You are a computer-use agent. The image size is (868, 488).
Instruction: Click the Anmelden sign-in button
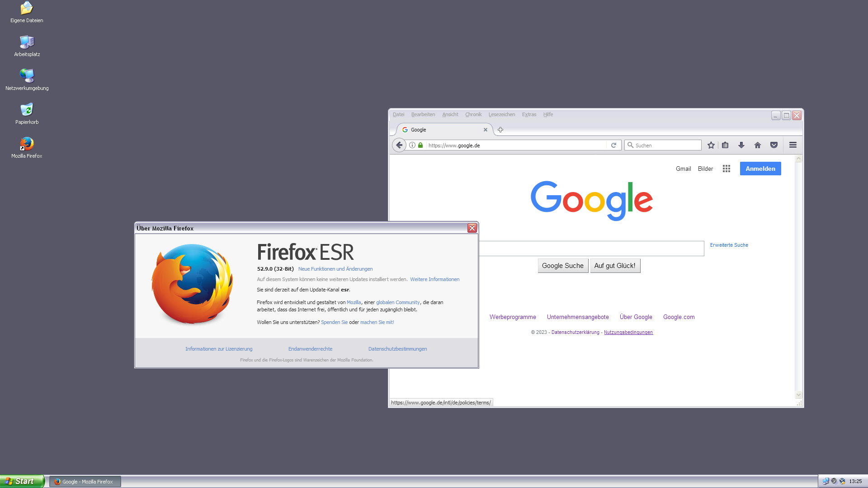760,169
